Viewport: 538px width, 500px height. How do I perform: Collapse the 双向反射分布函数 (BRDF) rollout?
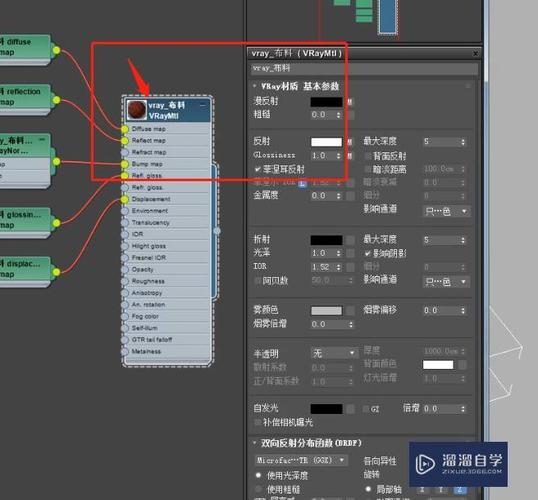pyautogui.click(x=254, y=443)
